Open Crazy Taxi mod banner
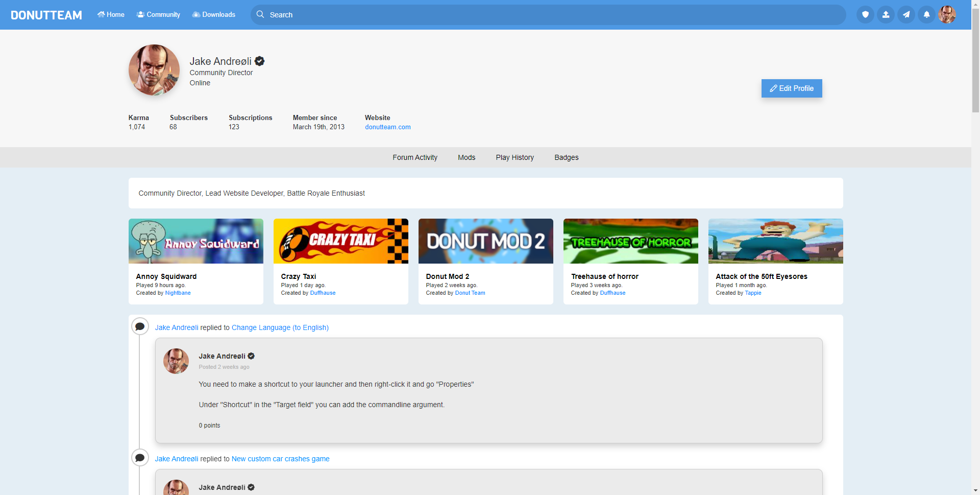 [x=341, y=241]
